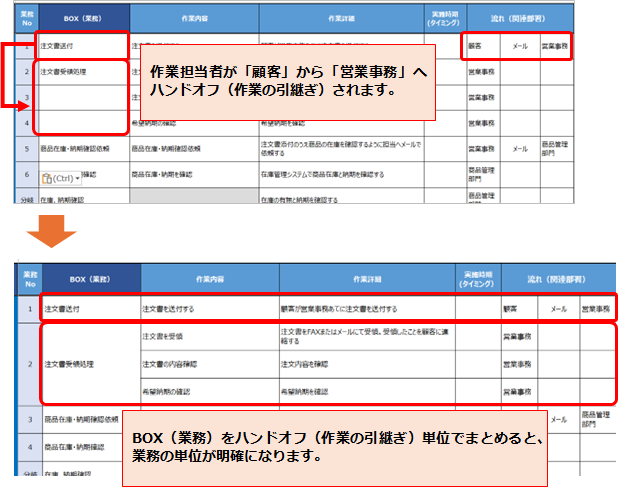Click 注文書受領処理 cell in top table
Viewport: 618px width, 487px height.
click(84, 72)
